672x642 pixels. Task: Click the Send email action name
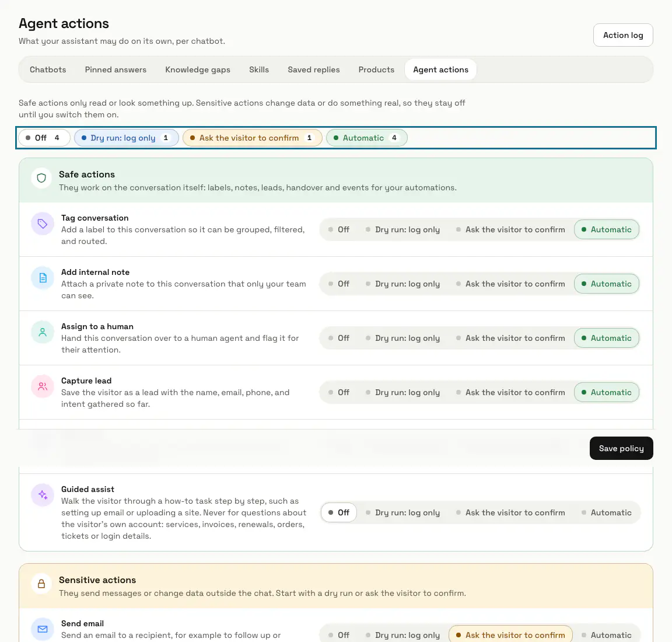click(82, 623)
